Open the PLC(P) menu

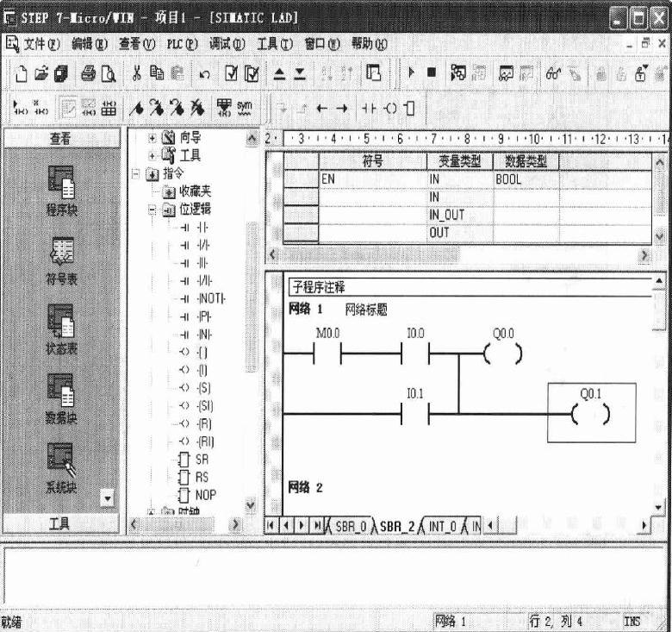point(182,44)
